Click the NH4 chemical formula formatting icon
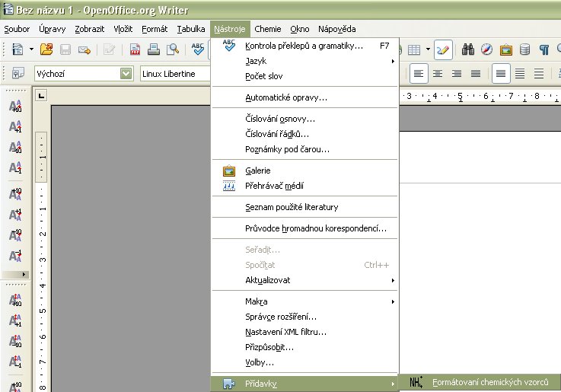This screenshot has height=392, width=561. tap(416, 382)
